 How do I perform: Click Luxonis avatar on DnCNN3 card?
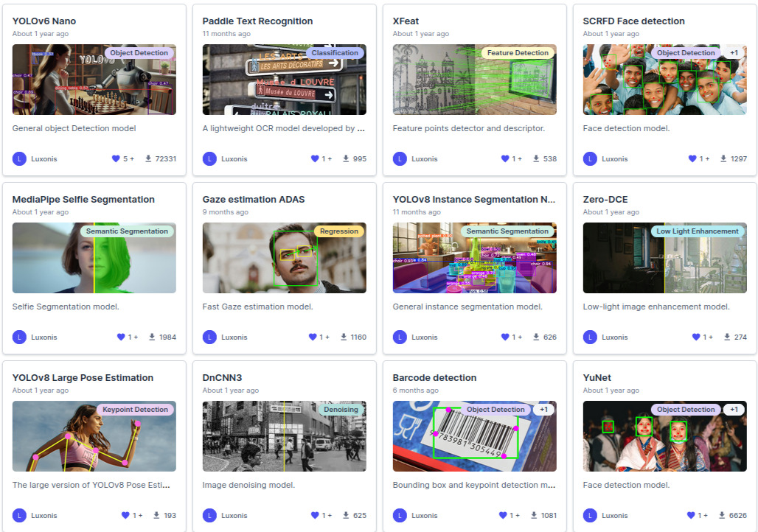(209, 515)
